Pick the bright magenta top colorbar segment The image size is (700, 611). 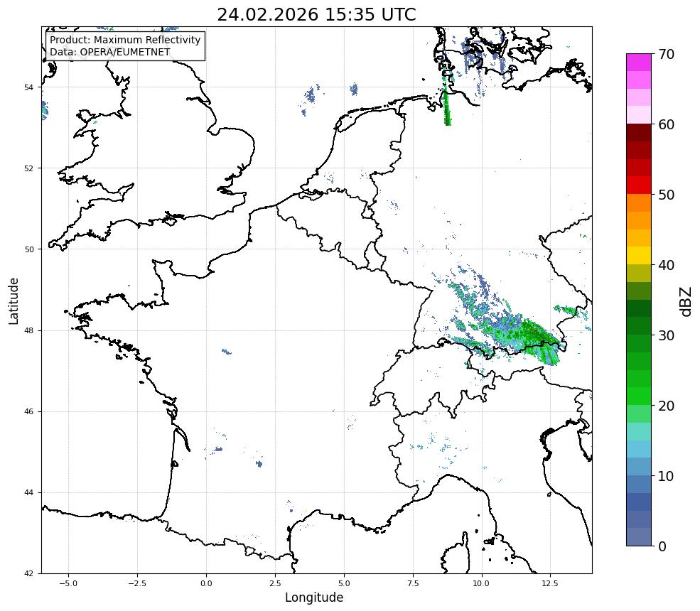coord(639,63)
